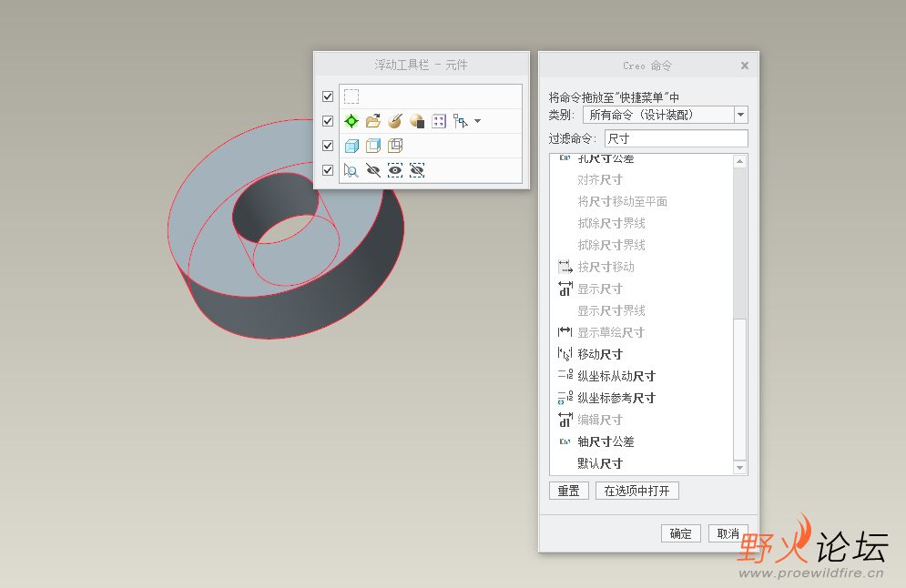Select the 显示尺寸界线 command
The height and width of the screenshot is (588, 906).
coord(611,310)
